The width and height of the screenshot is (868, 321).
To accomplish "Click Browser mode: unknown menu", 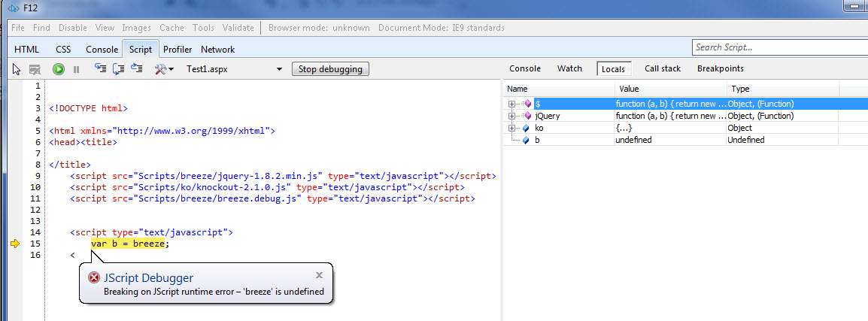I will coord(319,28).
